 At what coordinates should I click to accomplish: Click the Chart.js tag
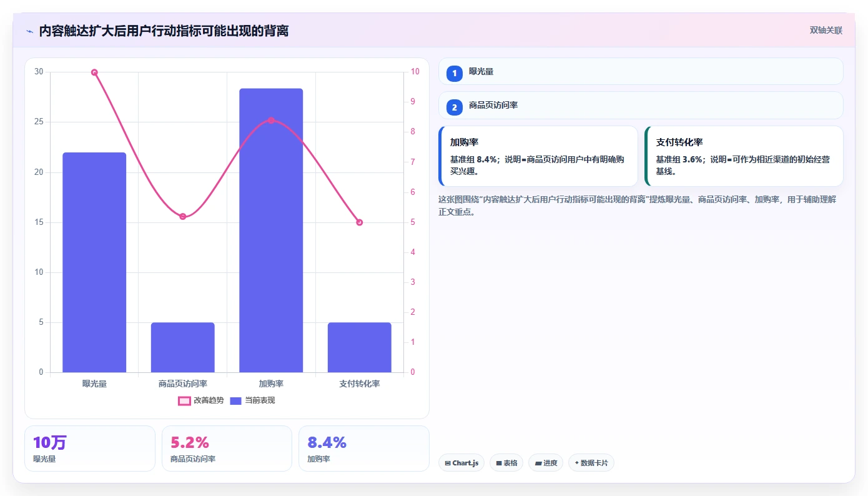pyautogui.click(x=461, y=463)
